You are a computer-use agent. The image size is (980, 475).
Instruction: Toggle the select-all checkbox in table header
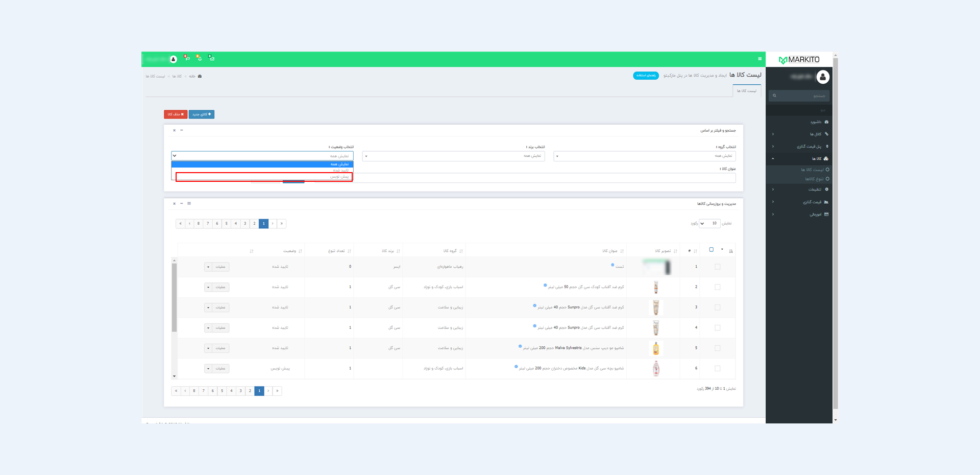coord(711,250)
